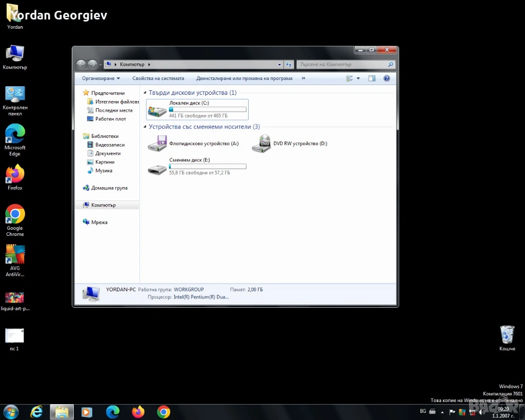Open AVG AntiVirus desktop shortcut
The width and height of the screenshot is (525, 420).
click(15, 255)
